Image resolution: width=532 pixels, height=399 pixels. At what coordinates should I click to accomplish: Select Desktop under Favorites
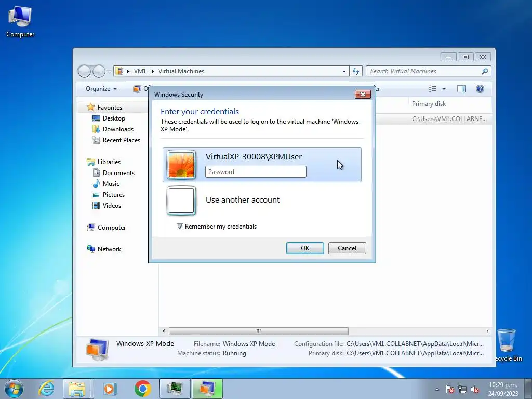coord(114,118)
